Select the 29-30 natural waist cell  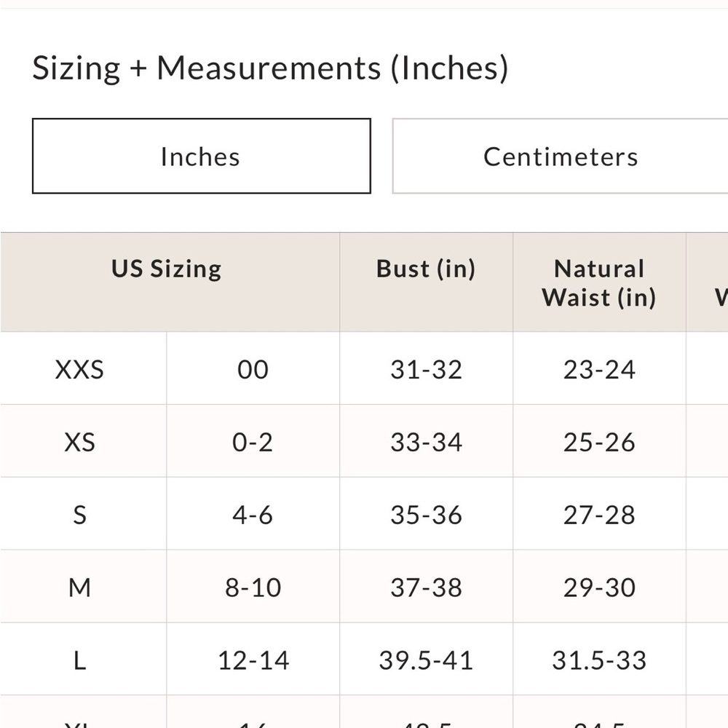pos(599,587)
